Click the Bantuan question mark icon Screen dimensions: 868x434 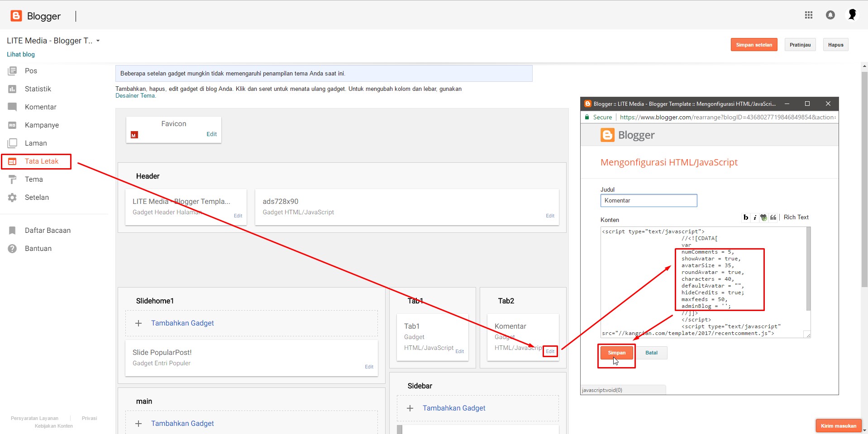(x=12, y=249)
